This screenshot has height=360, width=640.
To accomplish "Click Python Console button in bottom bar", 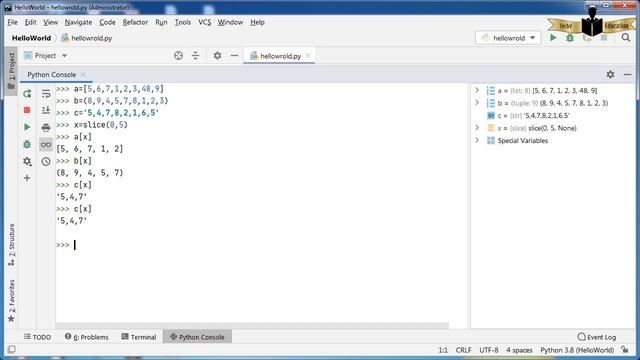I will (x=197, y=337).
